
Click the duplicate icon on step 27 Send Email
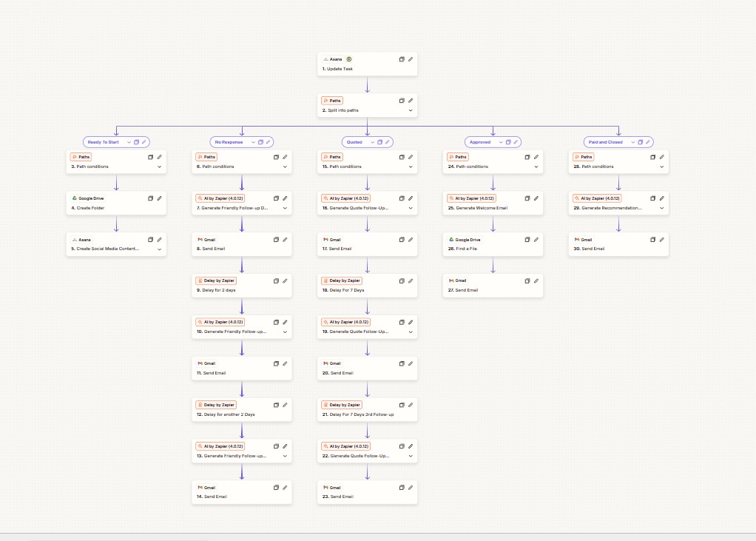click(x=527, y=280)
